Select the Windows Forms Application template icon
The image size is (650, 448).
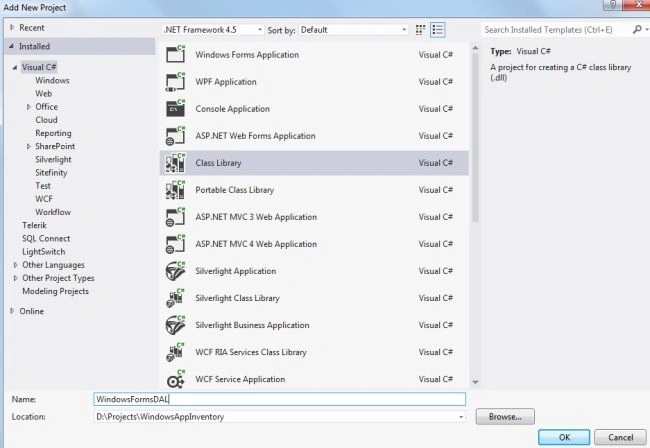(175, 54)
